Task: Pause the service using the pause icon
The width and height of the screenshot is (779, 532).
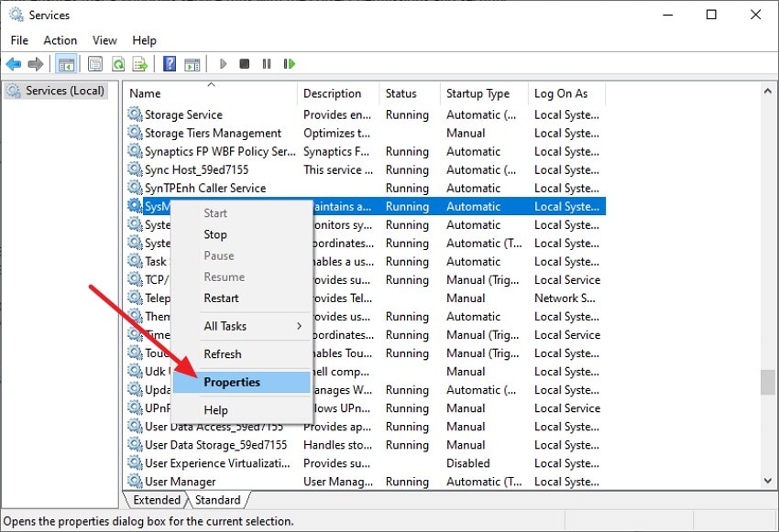Action: click(x=266, y=63)
